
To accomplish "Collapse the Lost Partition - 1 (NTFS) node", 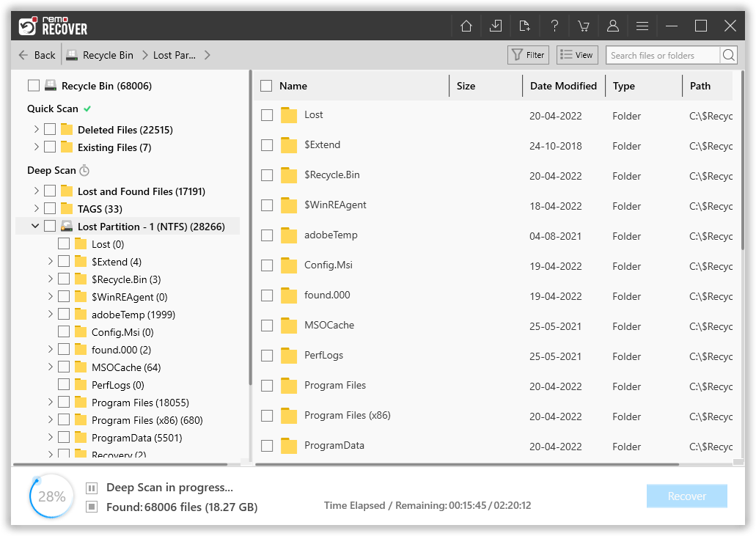I will [x=35, y=226].
